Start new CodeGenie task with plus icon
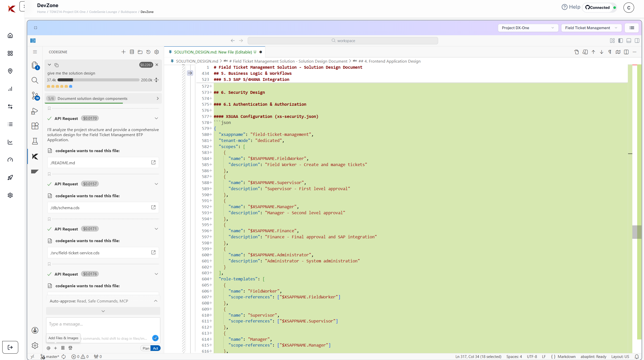Screen dimensions: 644x360 coord(123,52)
